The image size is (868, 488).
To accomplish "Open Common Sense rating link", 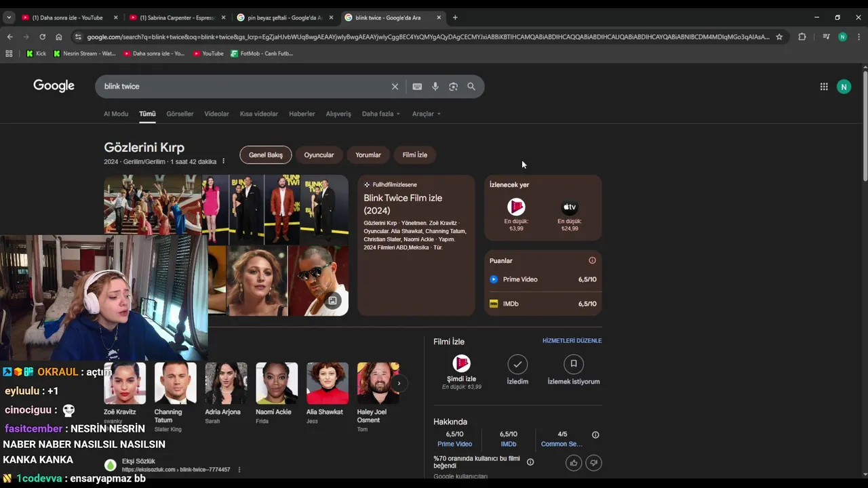I will coord(561,444).
